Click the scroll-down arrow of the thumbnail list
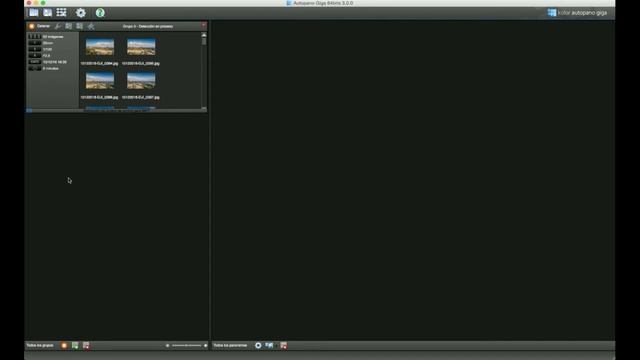 pyautogui.click(x=204, y=108)
